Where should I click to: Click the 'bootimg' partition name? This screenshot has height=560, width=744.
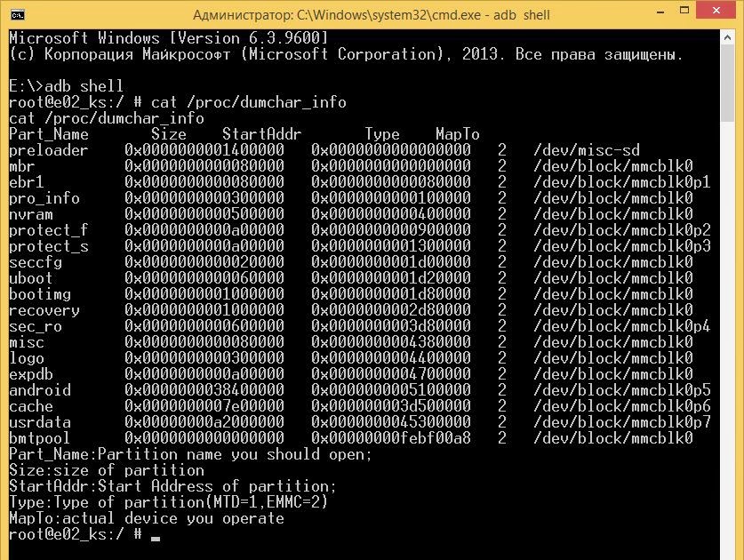click(x=40, y=294)
